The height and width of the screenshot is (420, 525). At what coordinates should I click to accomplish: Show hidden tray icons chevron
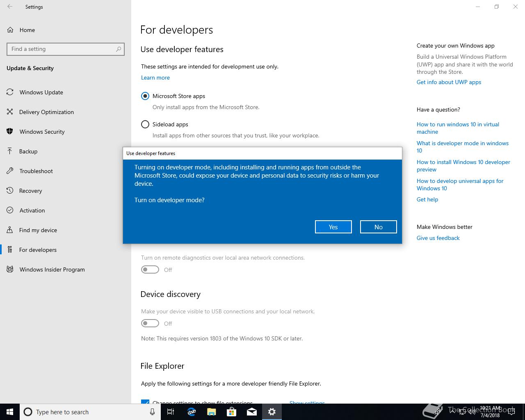[x=452, y=412]
